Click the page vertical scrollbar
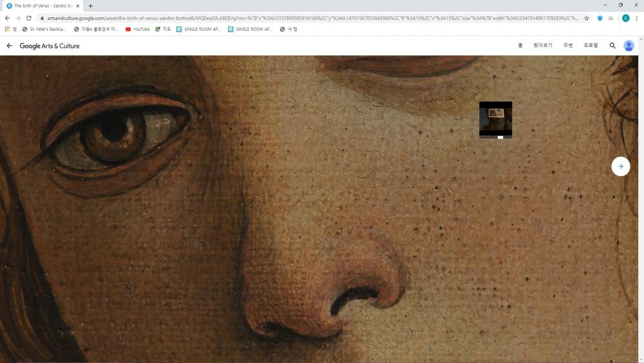Viewport: 644px width, 363px height. point(641,199)
